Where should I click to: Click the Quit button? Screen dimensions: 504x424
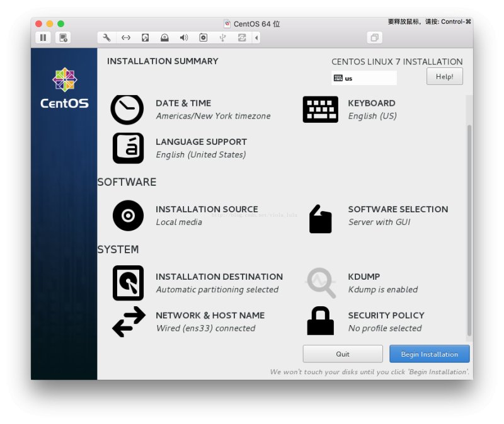[343, 354]
